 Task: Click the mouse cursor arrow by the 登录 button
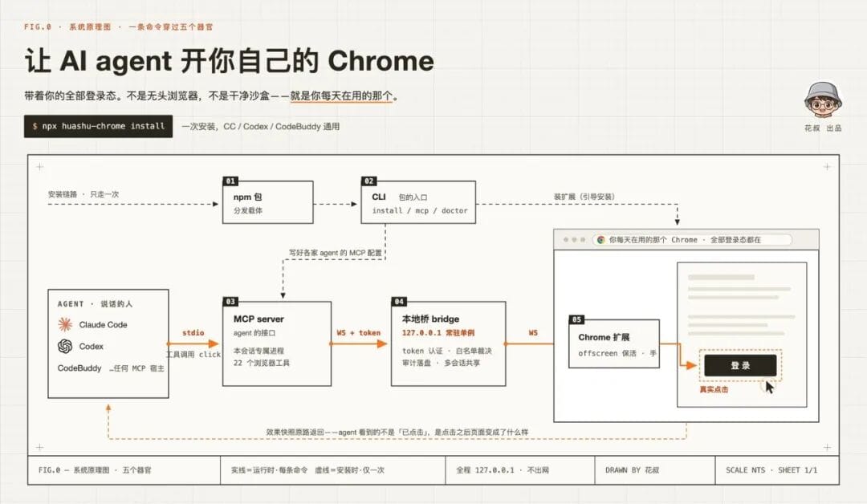[x=769, y=386]
